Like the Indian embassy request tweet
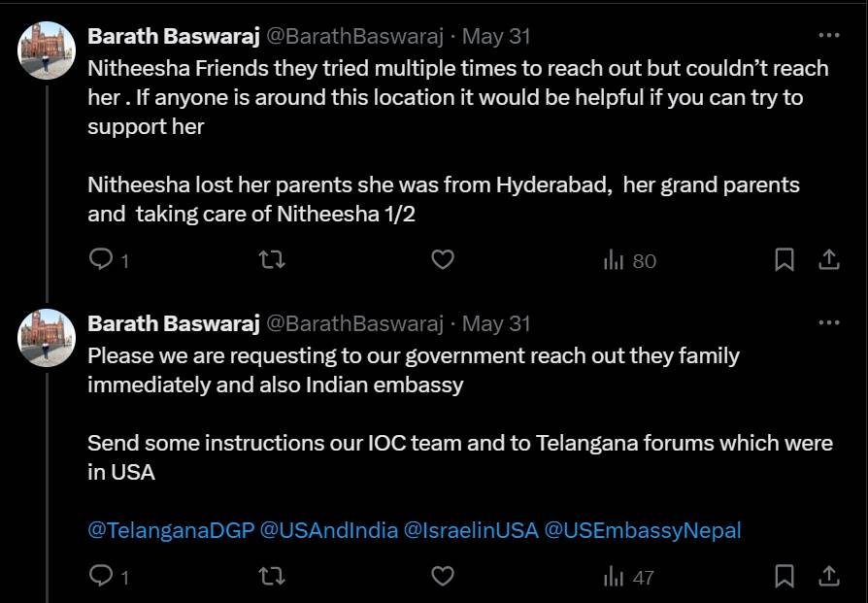The width and height of the screenshot is (868, 603). [443, 577]
